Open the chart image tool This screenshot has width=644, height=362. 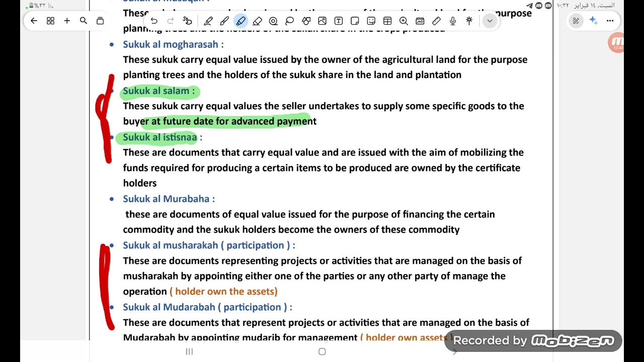[420, 21]
